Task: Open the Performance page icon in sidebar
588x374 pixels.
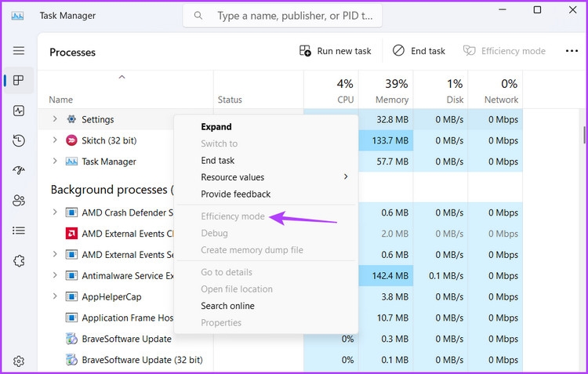Action: (19, 111)
